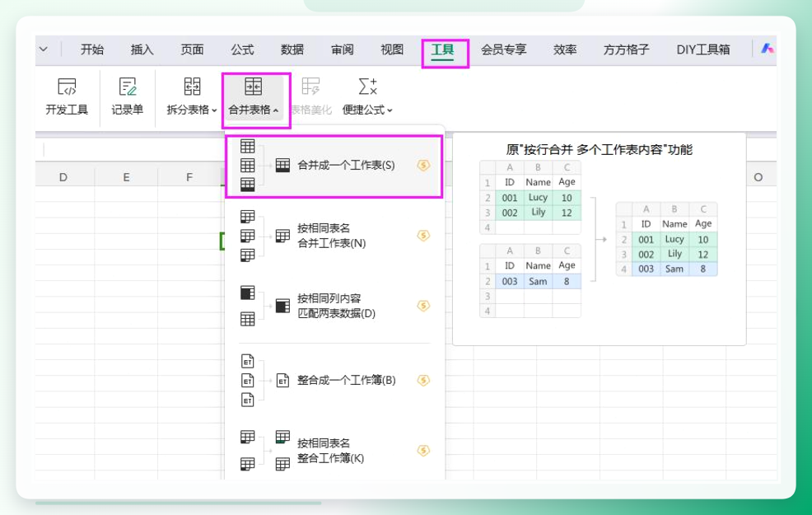Screen dimensions: 812x515
Task: Collapse the 合并表格 dropdown arrow
Action: click(x=276, y=110)
